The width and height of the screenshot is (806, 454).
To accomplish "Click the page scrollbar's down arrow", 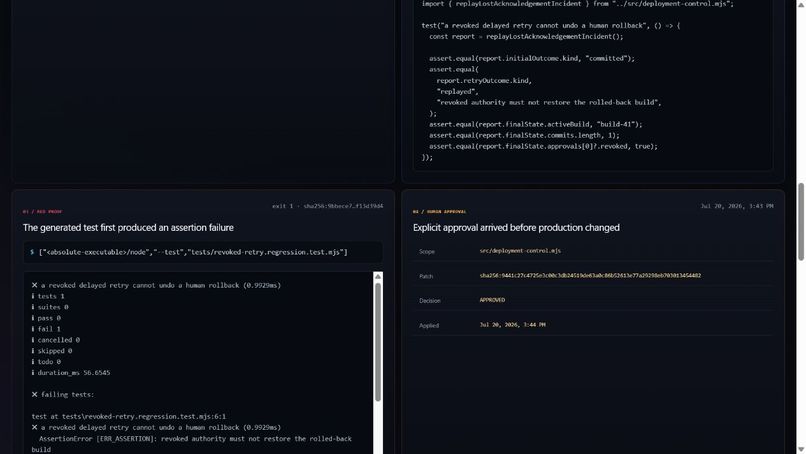I will pyautogui.click(x=800, y=450).
